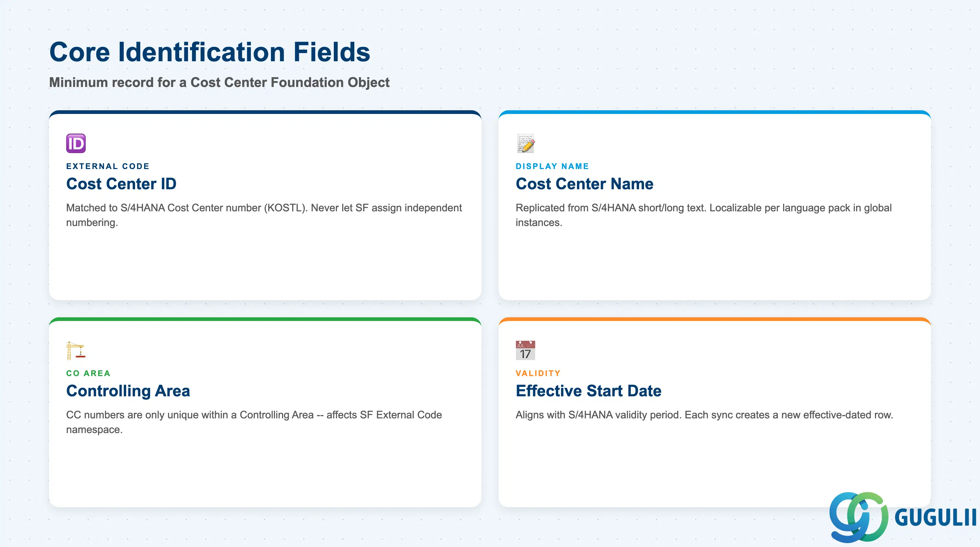Click the Replicated from S/4HANA description

point(703,215)
